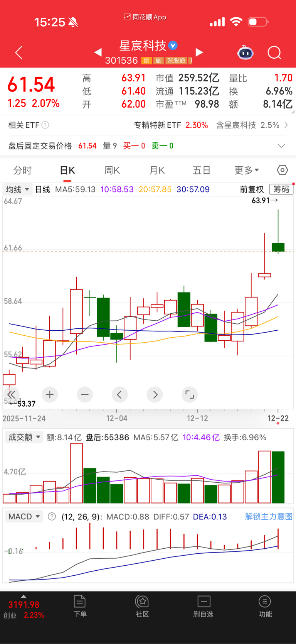Switch to 周K tab
Screen dimensions: 296x644
point(112,170)
